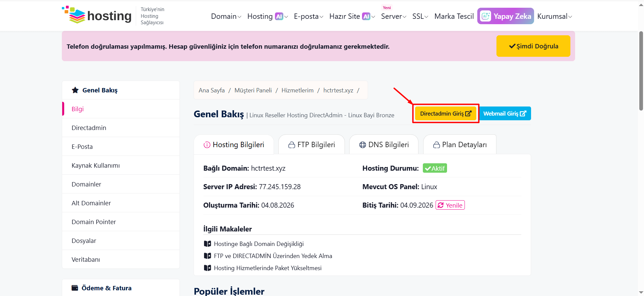The width and height of the screenshot is (644, 296).
Task: Click external-link icon on Webmail Giriş
Action: pos(523,114)
